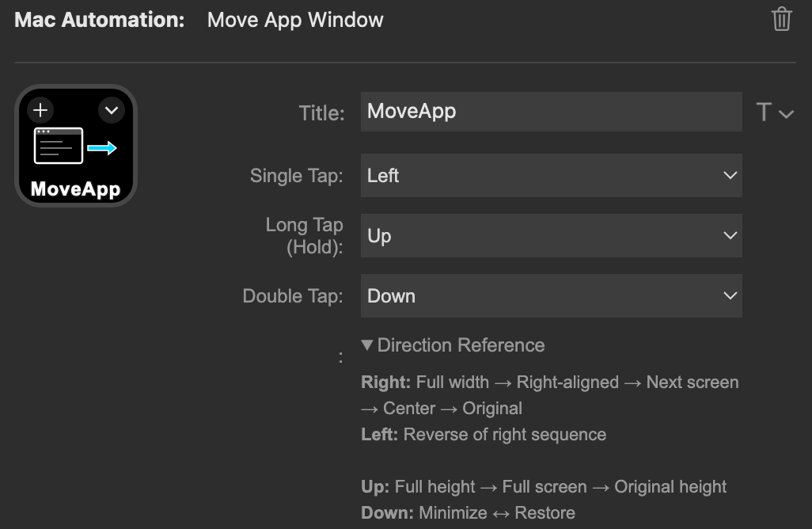812x529 pixels.
Task: Click the T text-styling icon near the Title
Action: click(x=765, y=112)
